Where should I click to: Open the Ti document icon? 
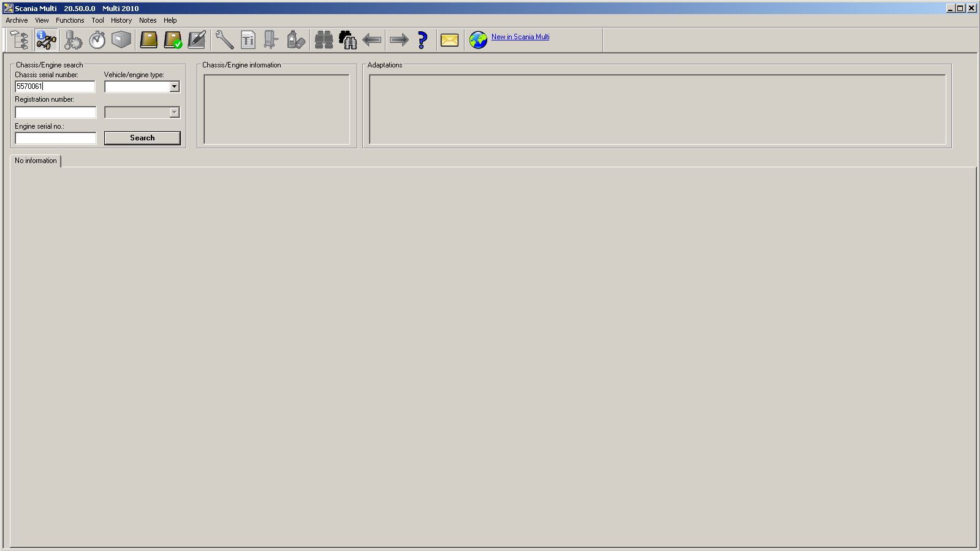tap(248, 40)
